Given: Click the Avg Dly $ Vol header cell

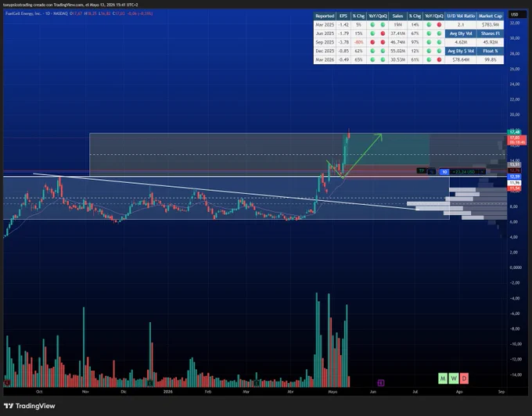Looking at the screenshot, I should coord(460,51).
